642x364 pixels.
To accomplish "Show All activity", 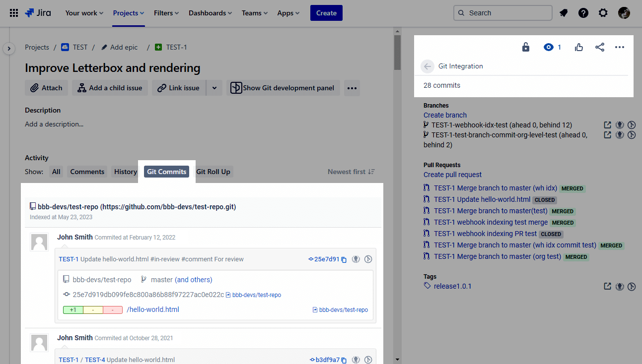I will (56, 172).
